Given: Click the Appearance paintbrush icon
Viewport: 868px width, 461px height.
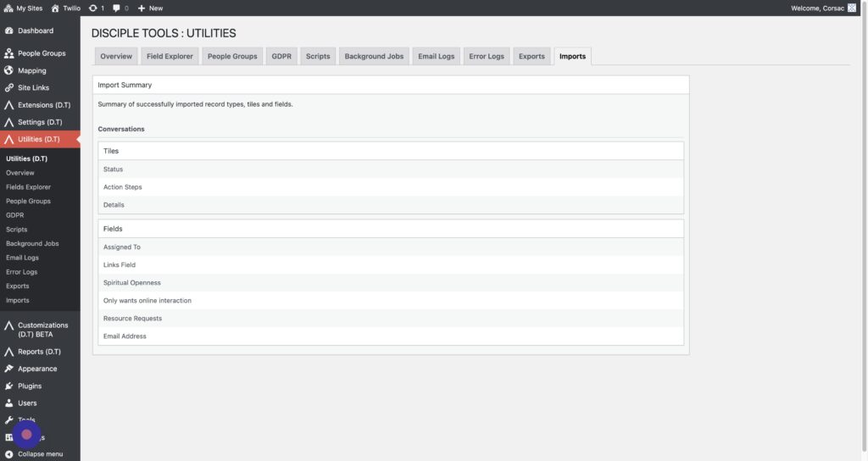Looking at the screenshot, I should [9, 369].
